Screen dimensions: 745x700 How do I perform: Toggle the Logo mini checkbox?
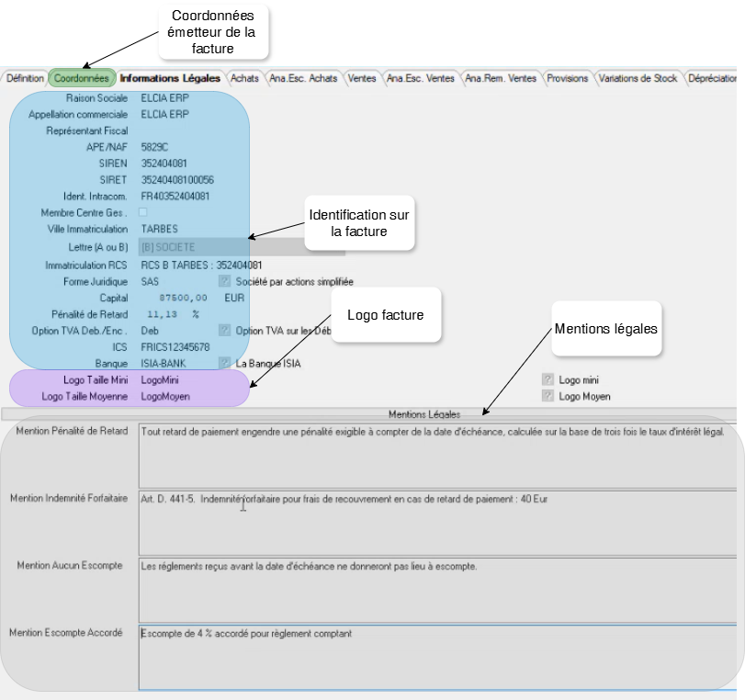548,378
